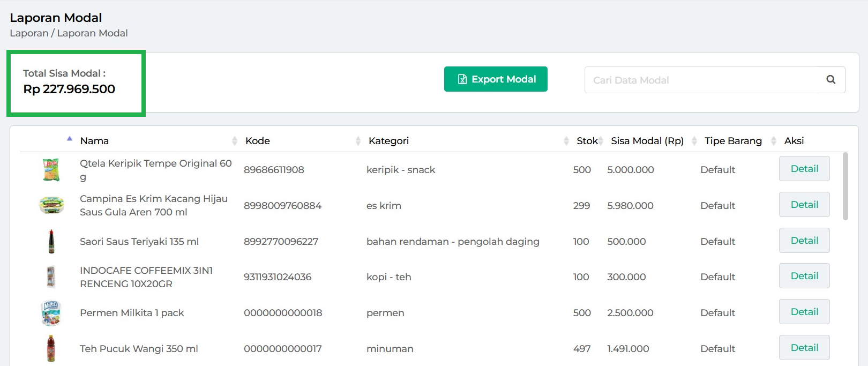Viewport: 868px width, 366px height.
Task: Go to Laporan breadcrumb link
Action: [x=29, y=33]
